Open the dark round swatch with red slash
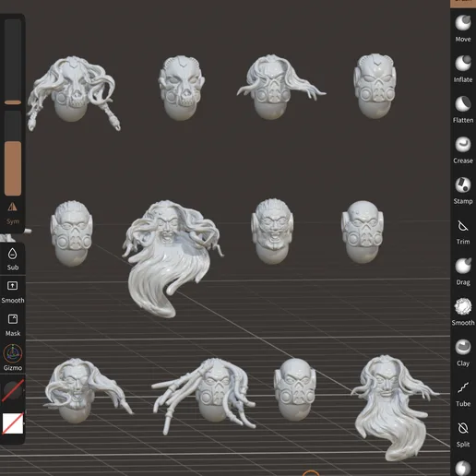 (13, 390)
